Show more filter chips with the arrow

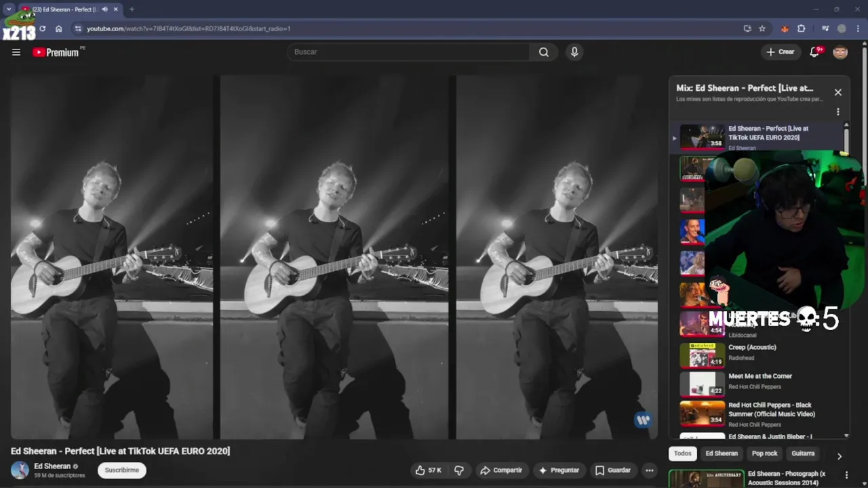840,456
